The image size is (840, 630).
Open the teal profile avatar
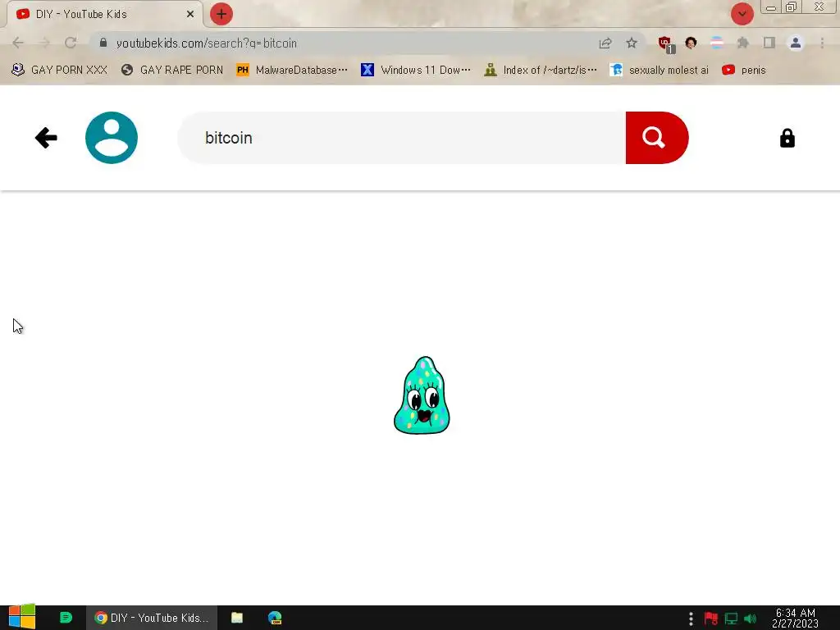pyautogui.click(x=112, y=138)
